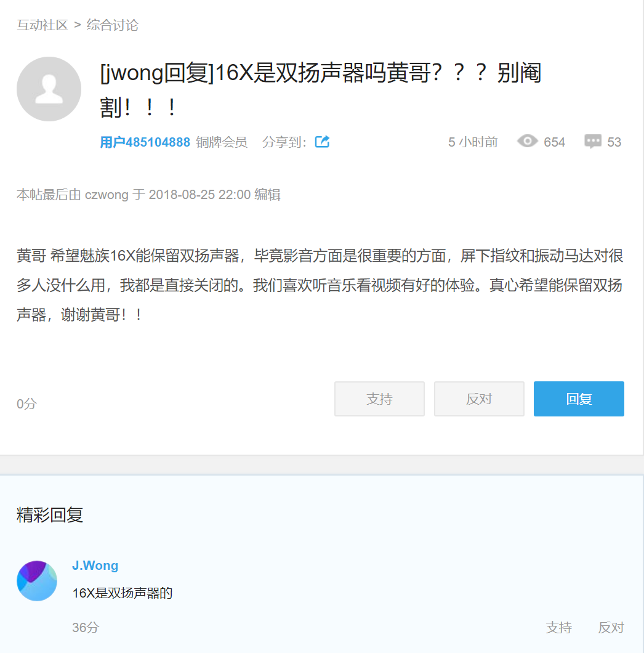644x653 pixels.
Task: Go to 互动社区 breadcrumb
Action: pos(42,25)
